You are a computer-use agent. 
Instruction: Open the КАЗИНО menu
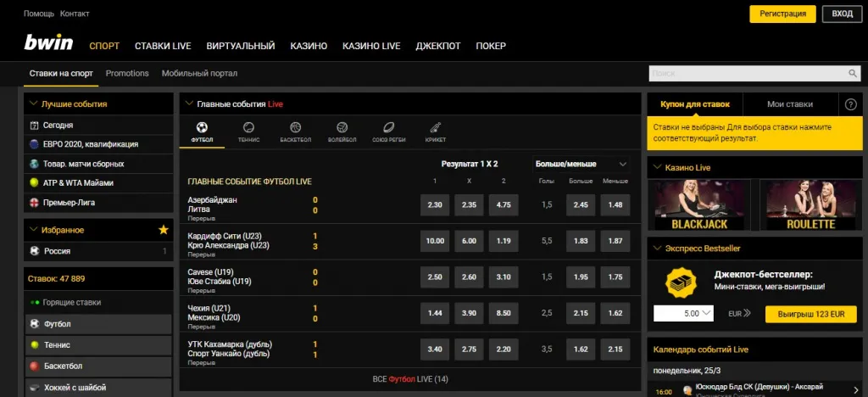tap(309, 46)
